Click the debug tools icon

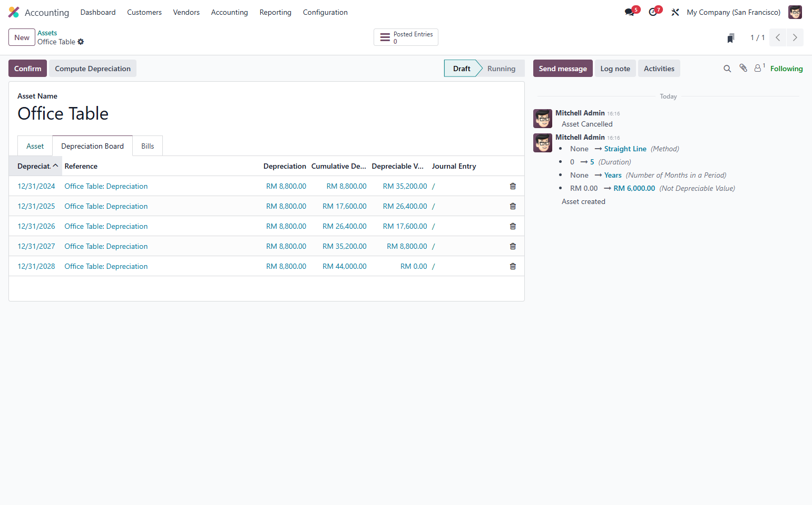click(675, 12)
